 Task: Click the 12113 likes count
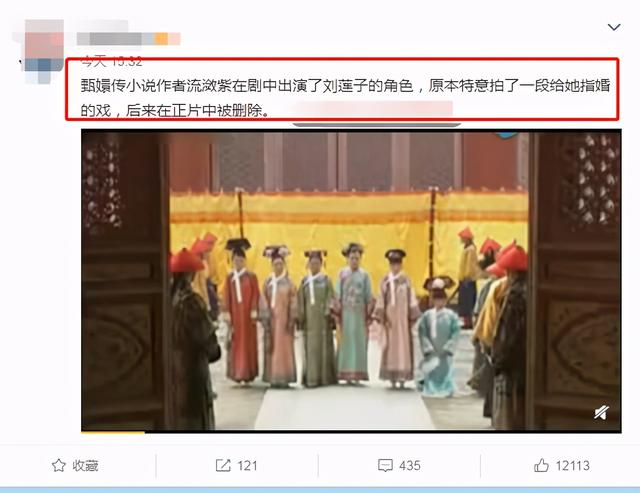click(572, 466)
